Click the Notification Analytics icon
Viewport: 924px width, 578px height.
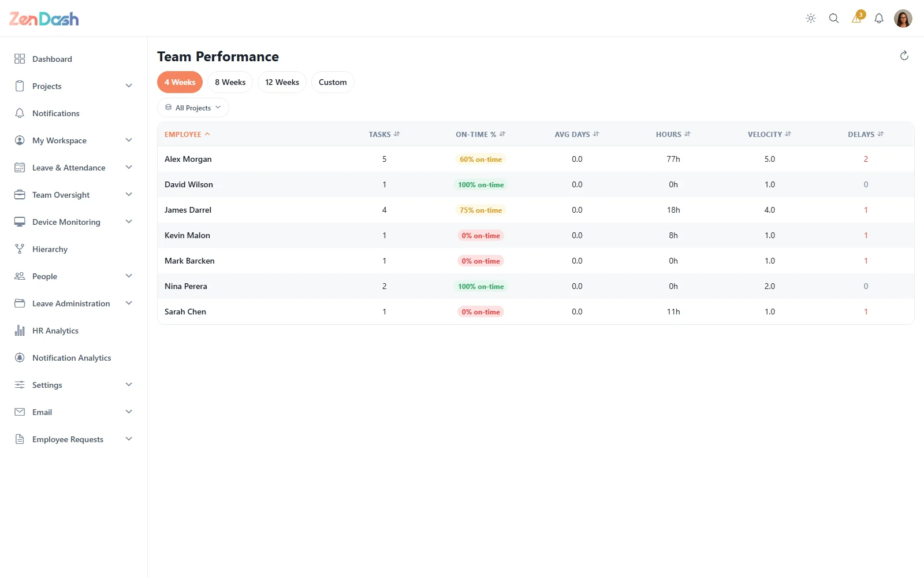(20, 358)
